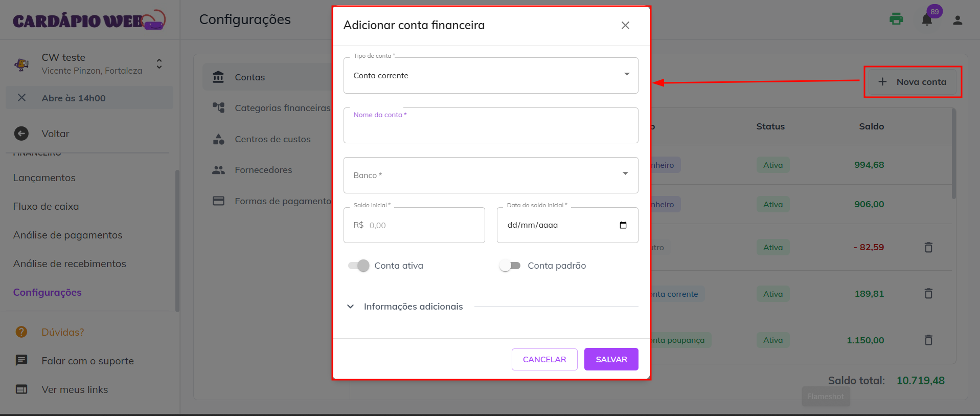Click the Dúvidas question mark icon
980x416 pixels.
[x=21, y=332]
